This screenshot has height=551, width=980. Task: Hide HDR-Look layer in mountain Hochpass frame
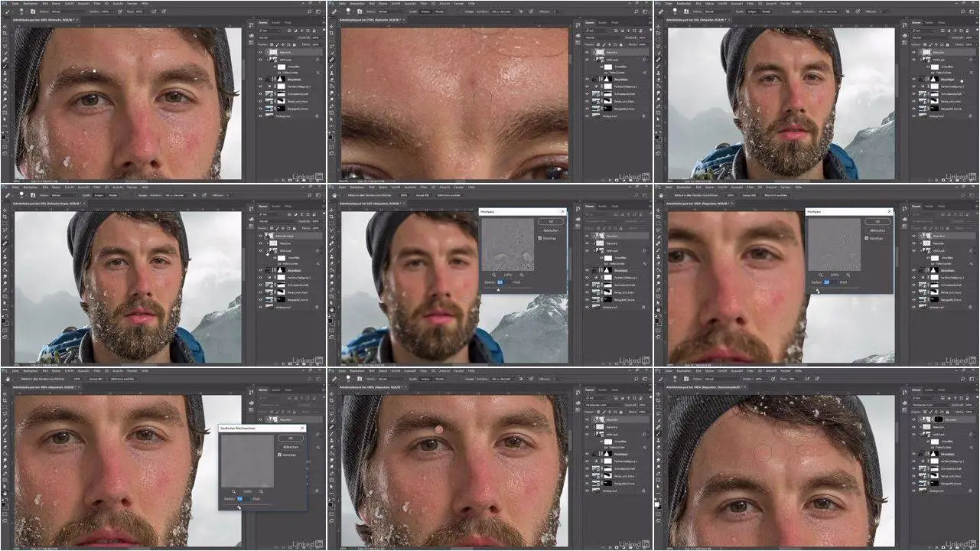[587, 251]
